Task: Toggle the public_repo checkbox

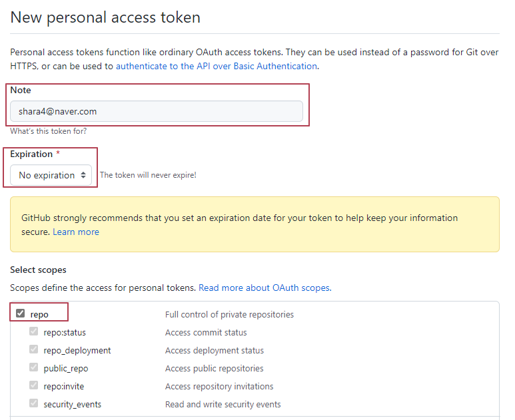Action: pos(33,367)
